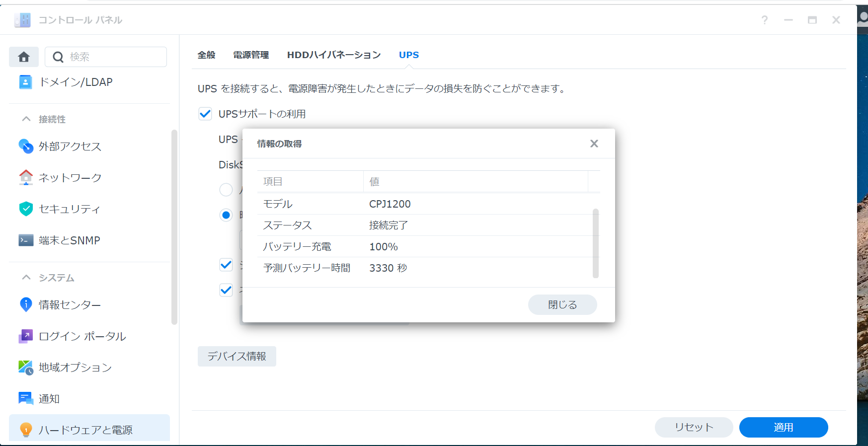
Task: Collapse the システム section
Action: pyautogui.click(x=26, y=278)
